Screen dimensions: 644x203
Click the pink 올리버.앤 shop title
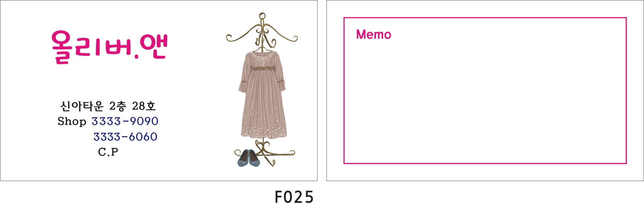[x=109, y=47]
